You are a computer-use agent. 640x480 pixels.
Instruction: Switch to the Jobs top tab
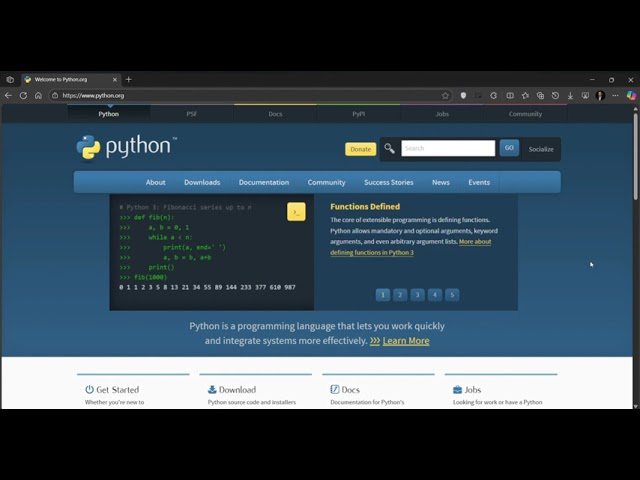[442, 114]
